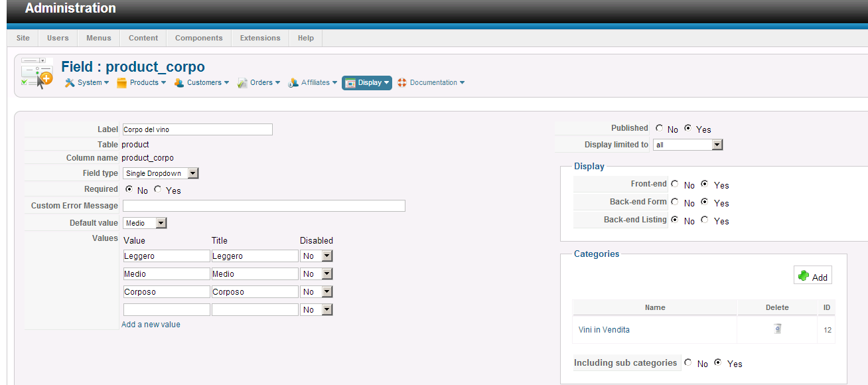Click the Leggero title input field
868x385 pixels.
point(255,256)
